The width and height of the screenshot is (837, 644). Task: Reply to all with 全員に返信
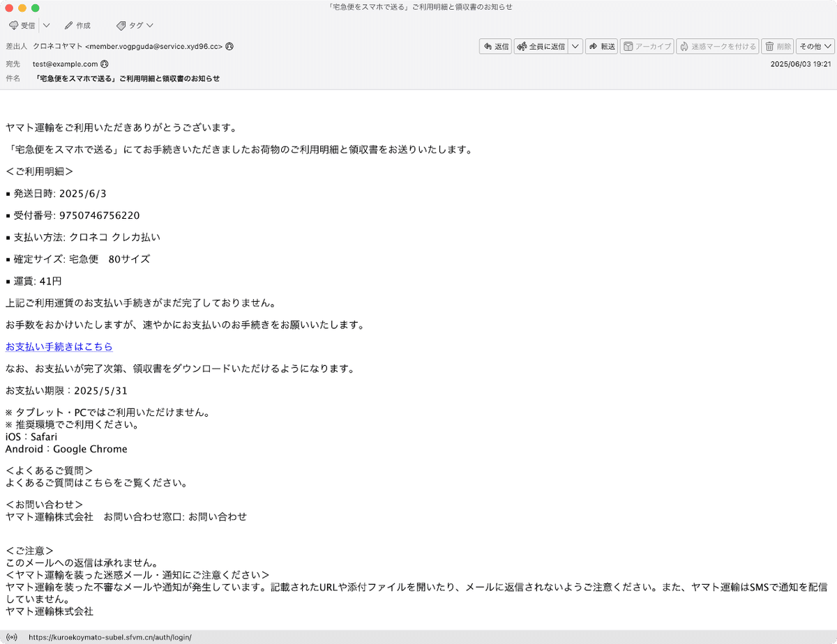tap(541, 47)
